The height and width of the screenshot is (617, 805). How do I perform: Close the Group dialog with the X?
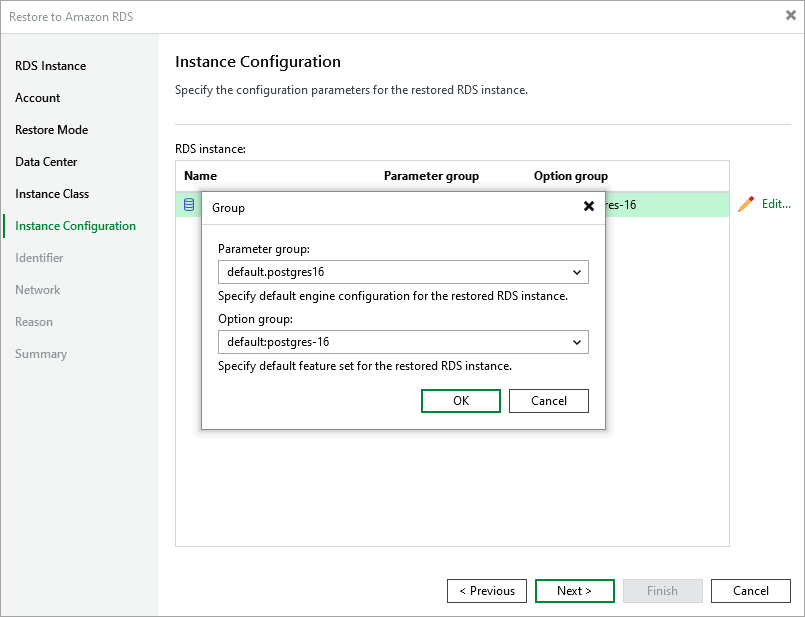click(589, 207)
